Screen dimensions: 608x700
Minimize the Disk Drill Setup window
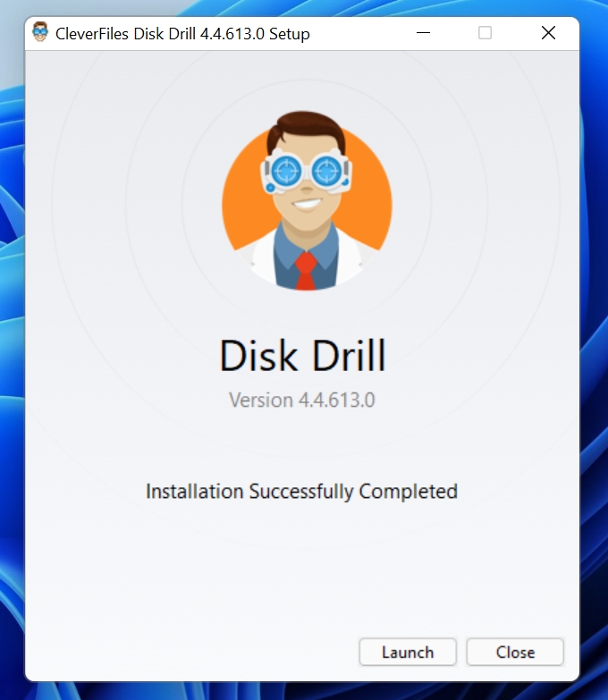click(x=423, y=33)
